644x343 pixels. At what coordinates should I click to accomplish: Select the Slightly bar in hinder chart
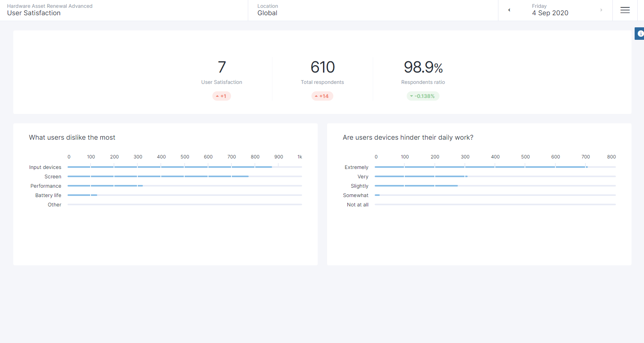416,186
